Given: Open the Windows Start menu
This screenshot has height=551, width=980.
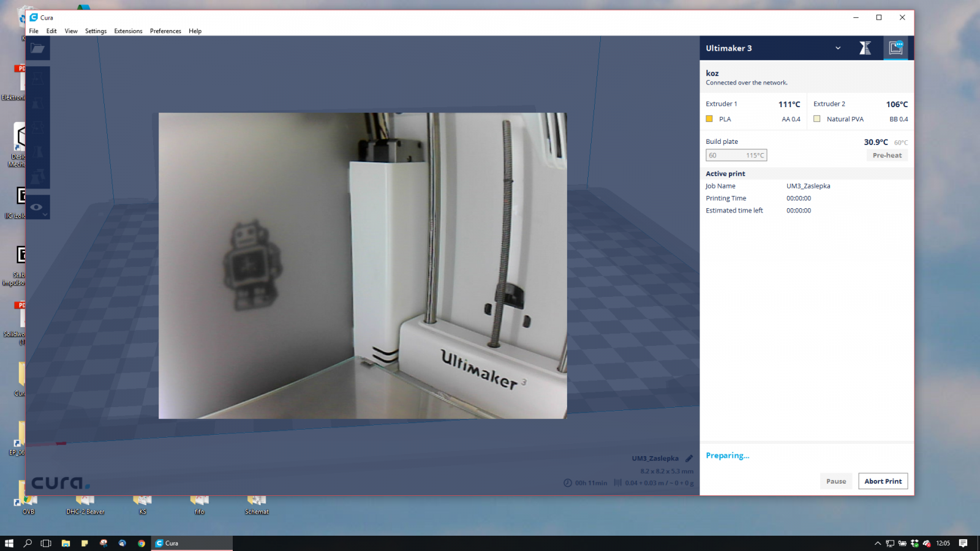Looking at the screenshot, I should click(x=9, y=543).
